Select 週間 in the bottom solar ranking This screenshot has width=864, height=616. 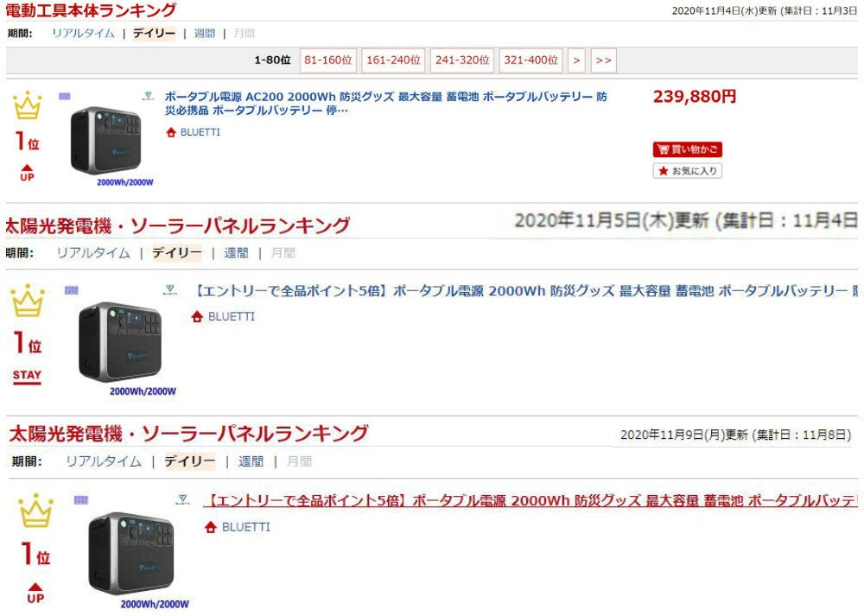(x=251, y=461)
